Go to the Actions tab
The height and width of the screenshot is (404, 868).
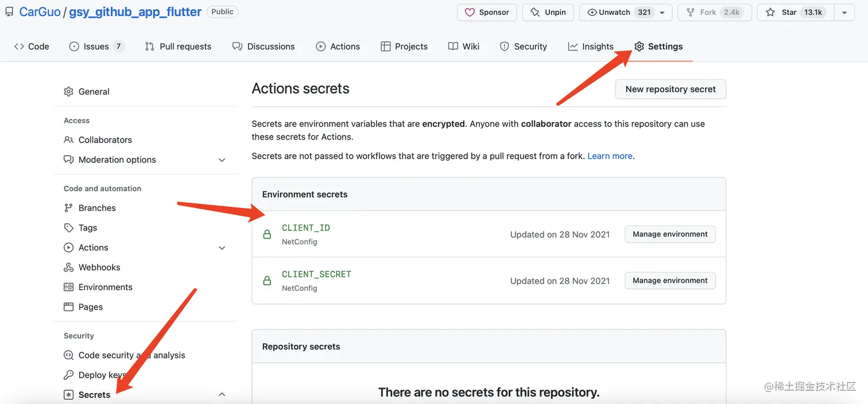(x=338, y=47)
